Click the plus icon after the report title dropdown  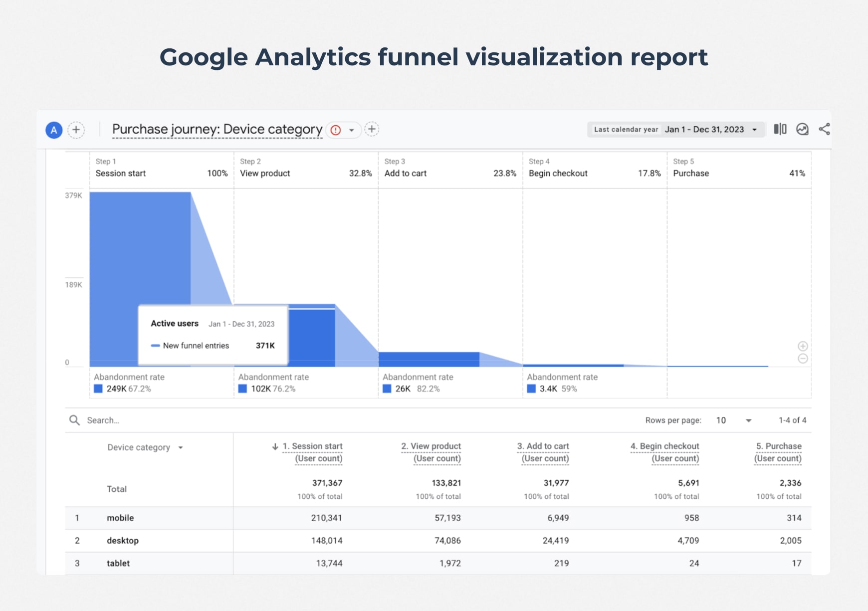tap(372, 129)
